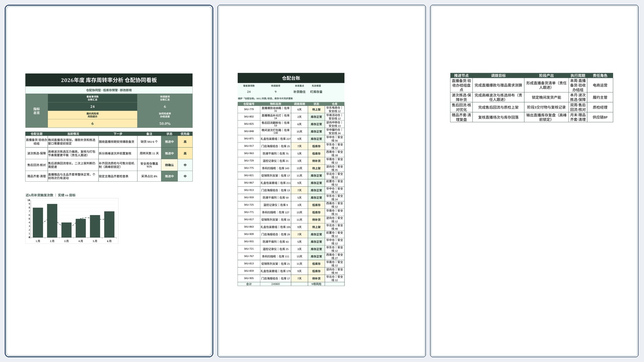Select the 合计 cell in the totals row
This screenshot has height=362, width=644.
click(x=249, y=284)
